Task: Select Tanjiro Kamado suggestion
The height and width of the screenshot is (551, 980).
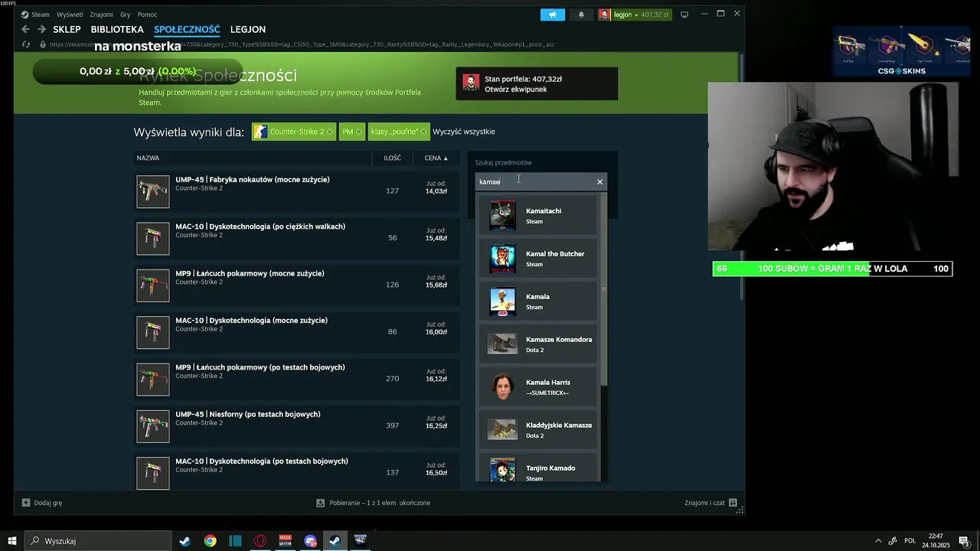Action: click(x=537, y=468)
